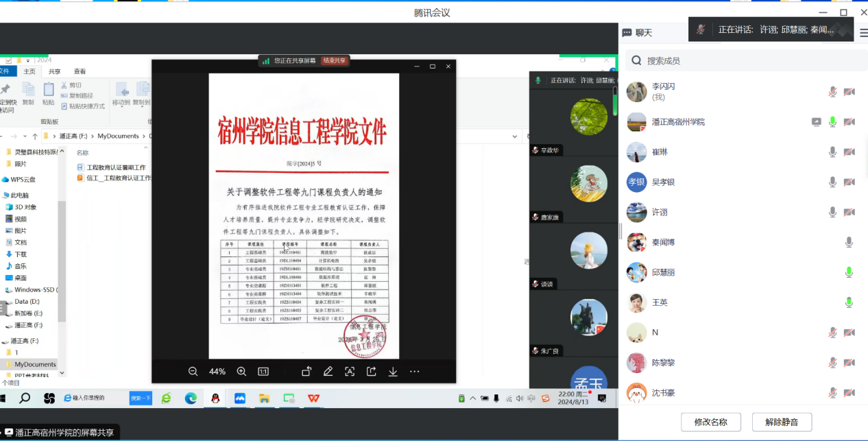Toggle 崔琳's microphone icon
The height and width of the screenshot is (441, 868).
(832, 152)
